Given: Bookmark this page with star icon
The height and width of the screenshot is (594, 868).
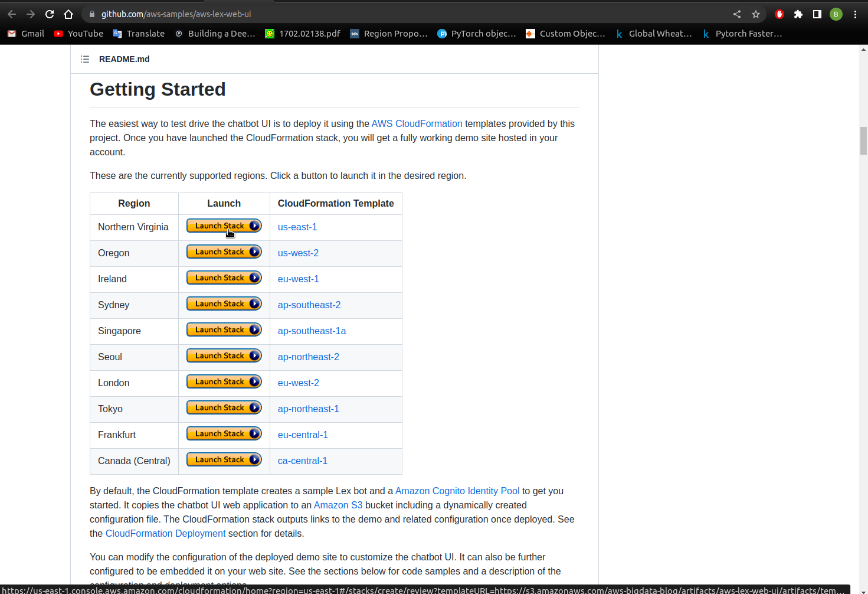Looking at the screenshot, I should point(756,14).
